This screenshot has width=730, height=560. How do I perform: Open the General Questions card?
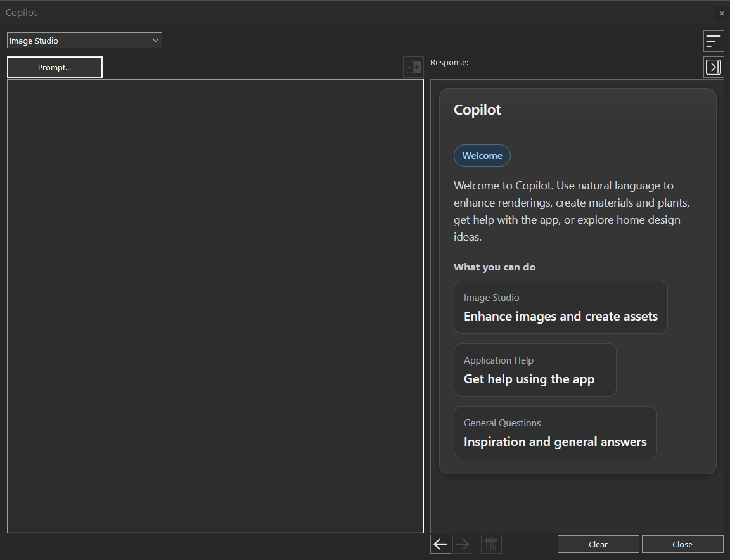tap(555, 433)
